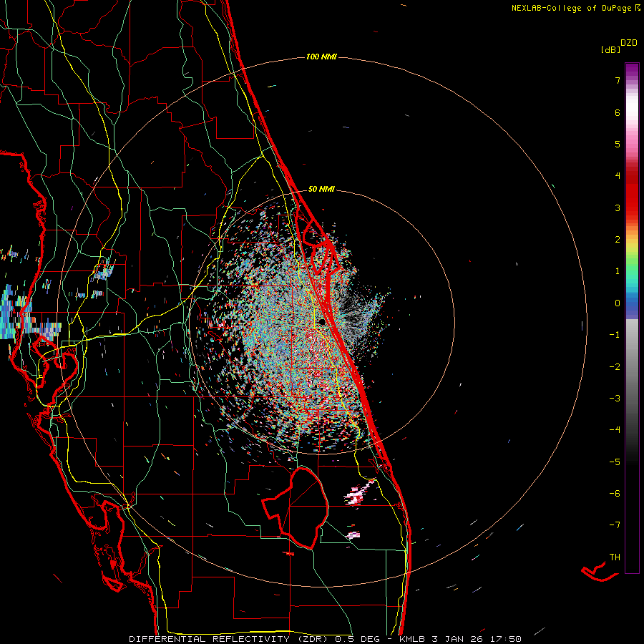Click the TH label on the color scale
644x644 pixels.
[x=615, y=557]
